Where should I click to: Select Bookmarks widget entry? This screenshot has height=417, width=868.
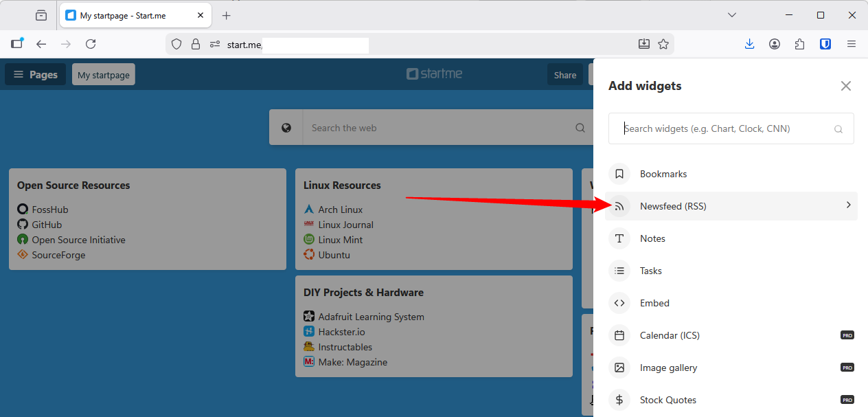[x=731, y=174]
